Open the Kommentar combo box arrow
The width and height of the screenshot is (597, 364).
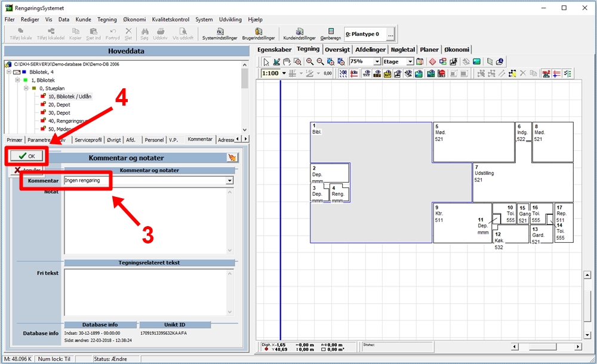pyautogui.click(x=230, y=180)
